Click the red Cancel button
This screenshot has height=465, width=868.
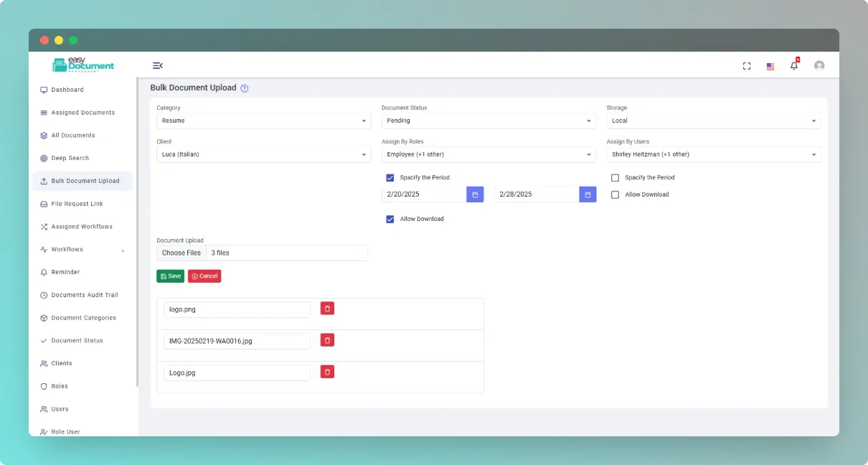[x=204, y=276]
